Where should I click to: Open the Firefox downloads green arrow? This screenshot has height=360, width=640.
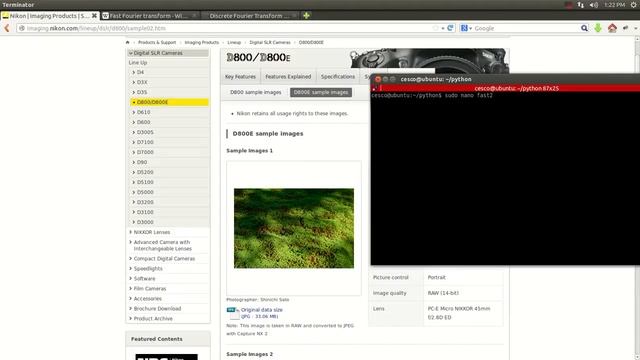pyautogui.click(x=598, y=28)
